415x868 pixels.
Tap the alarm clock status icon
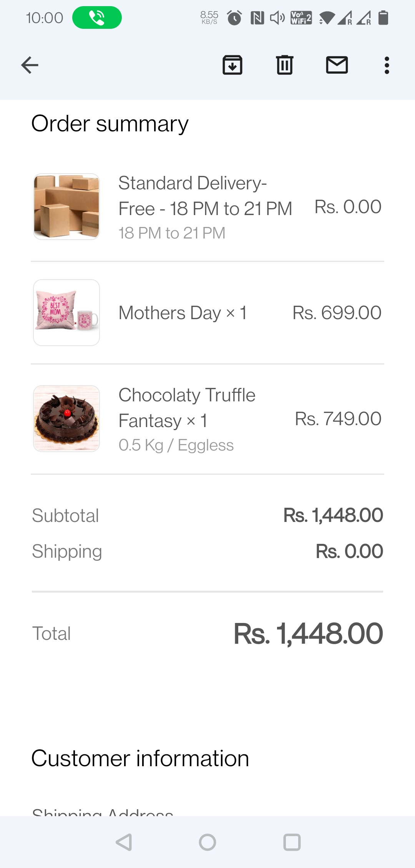pyautogui.click(x=234, y=18)
